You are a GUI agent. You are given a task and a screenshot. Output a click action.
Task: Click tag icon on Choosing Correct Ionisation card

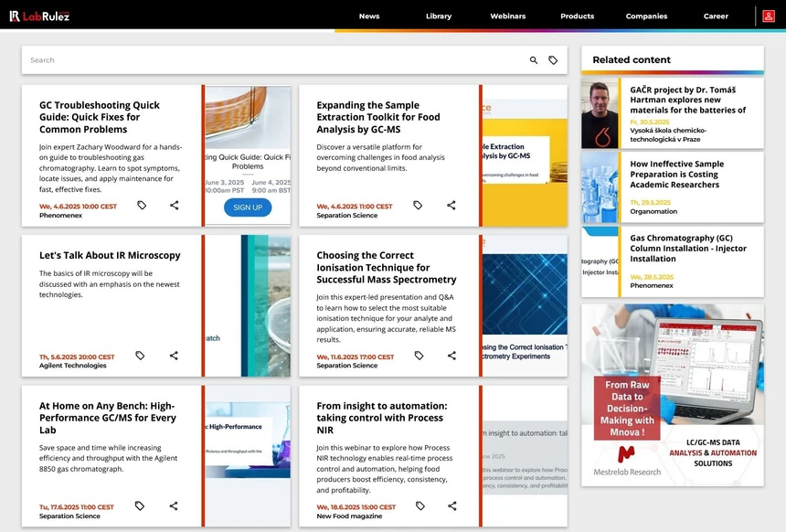420,356
